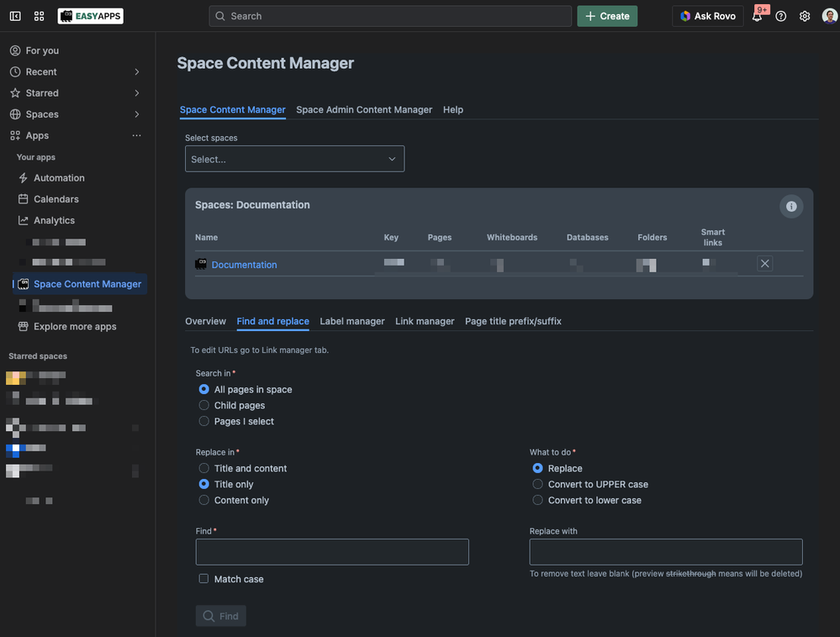Open the settings gear icon
The height and width of the screenshot is (637, 840).
coord(805,16)
